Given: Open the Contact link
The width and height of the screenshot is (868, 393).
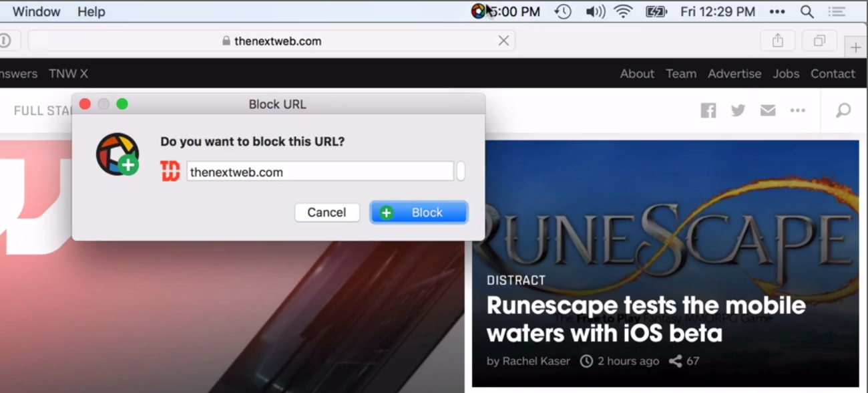Looking at the screenshot, I should (833, 74).
